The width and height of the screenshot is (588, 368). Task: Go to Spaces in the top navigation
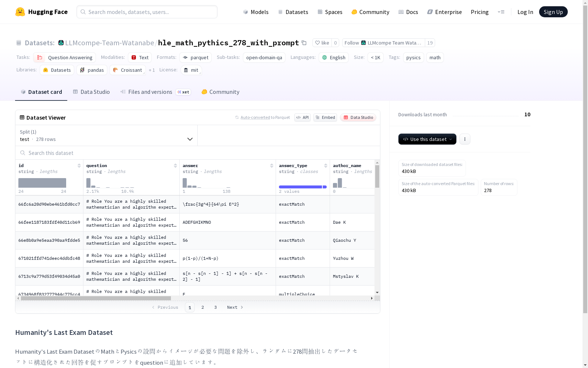tap(330, 12)
